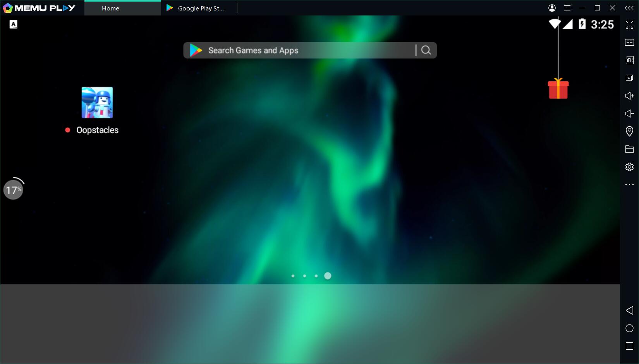Toggle fullscreen mode in sidebar
This screenshot has width=639, height=364.
629,25
